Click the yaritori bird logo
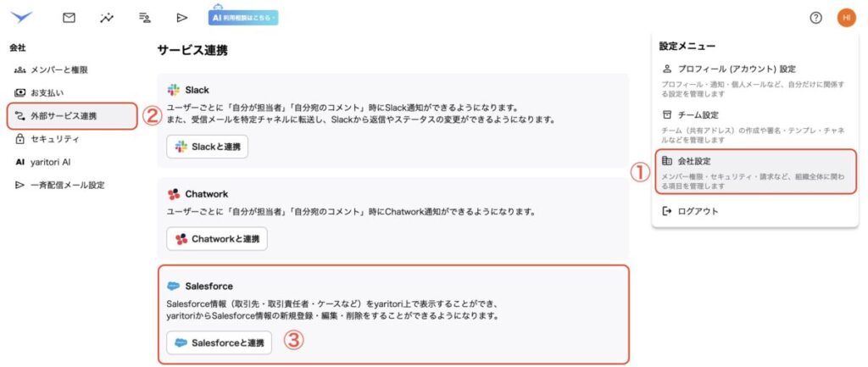 21,16
